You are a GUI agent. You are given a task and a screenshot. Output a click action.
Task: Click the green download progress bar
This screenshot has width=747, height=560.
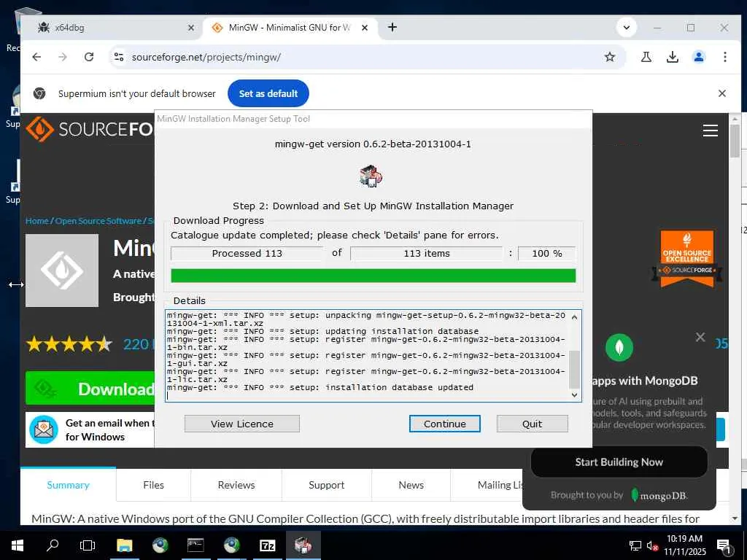(x=373, y=275)
